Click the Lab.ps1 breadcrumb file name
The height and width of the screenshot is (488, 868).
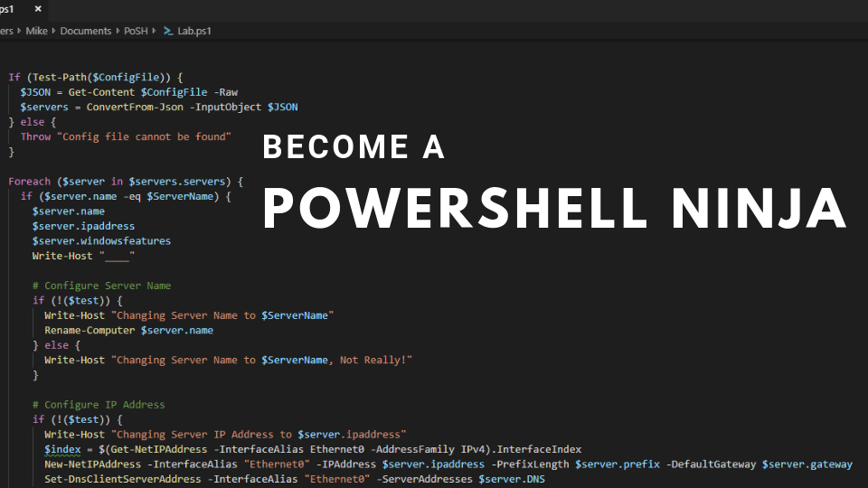click(193, 31)
